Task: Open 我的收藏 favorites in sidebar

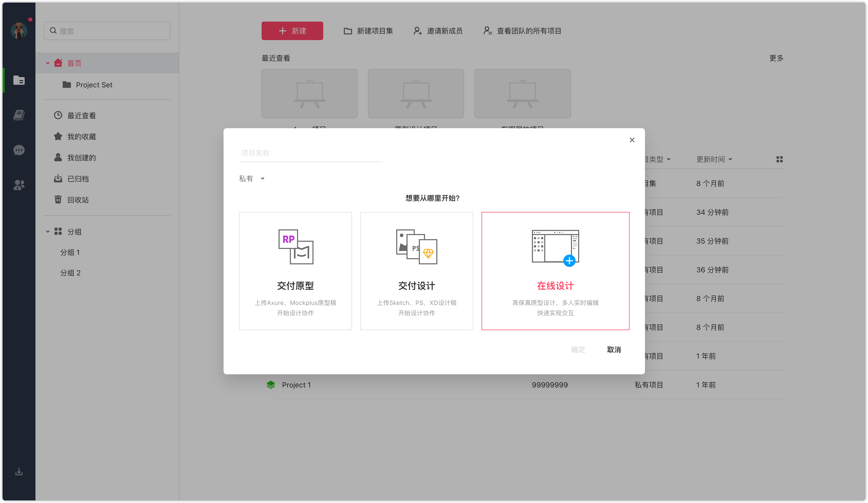Action: pos(81,137)
